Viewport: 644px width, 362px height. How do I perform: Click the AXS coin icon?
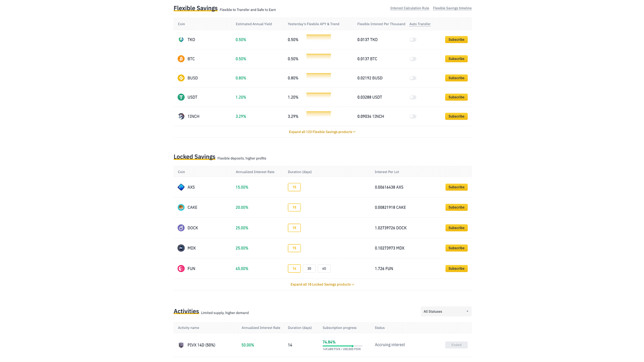click(x=181, y=187)
